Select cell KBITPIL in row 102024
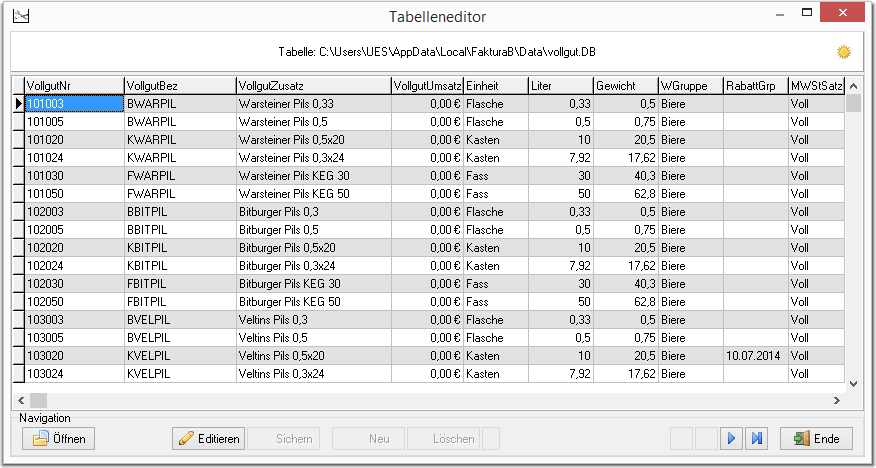 point(180,266)
